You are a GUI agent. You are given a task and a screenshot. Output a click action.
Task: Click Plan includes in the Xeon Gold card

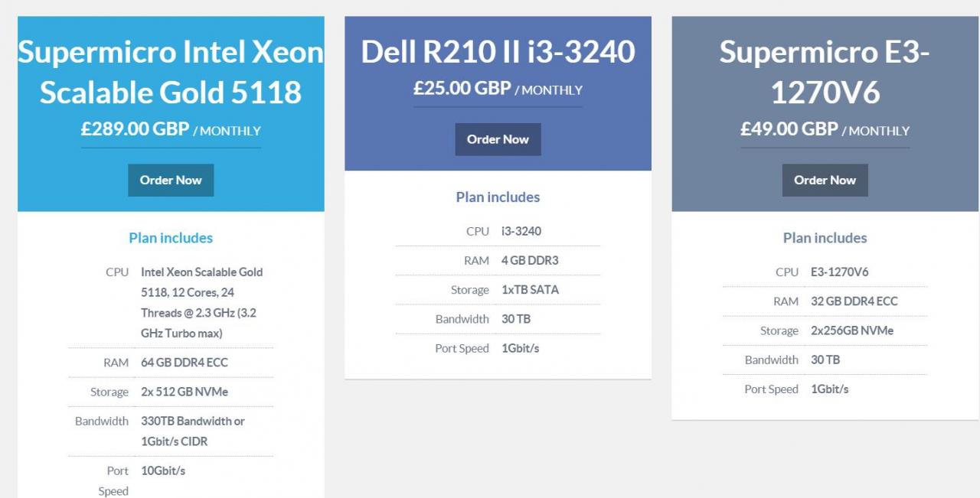[171, 238]
